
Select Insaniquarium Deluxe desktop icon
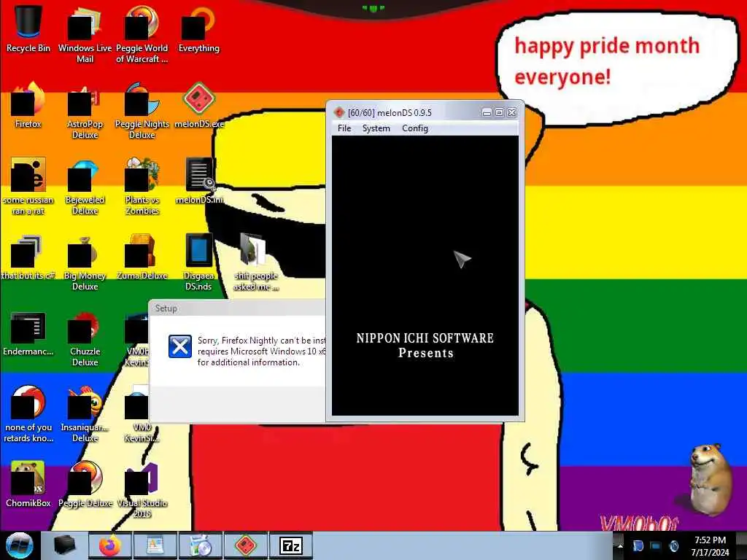(x=85, y=414)
